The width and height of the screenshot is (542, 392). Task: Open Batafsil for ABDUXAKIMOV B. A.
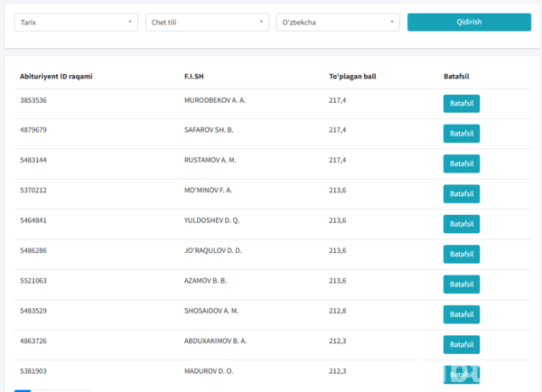pos(462,344)
